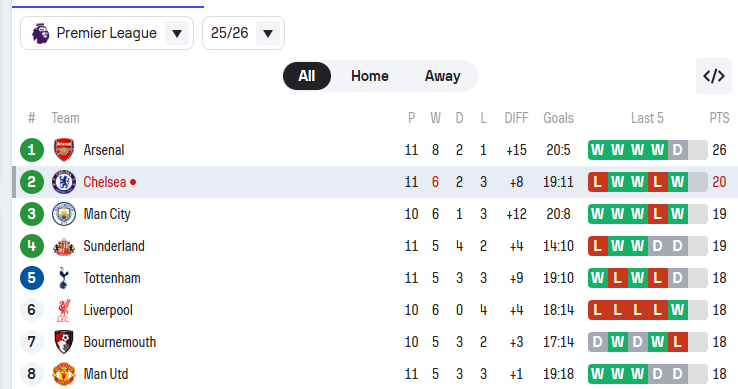Click the DIFF column header
Viewport: 738px width, 389px height.
tap(516, 118)
